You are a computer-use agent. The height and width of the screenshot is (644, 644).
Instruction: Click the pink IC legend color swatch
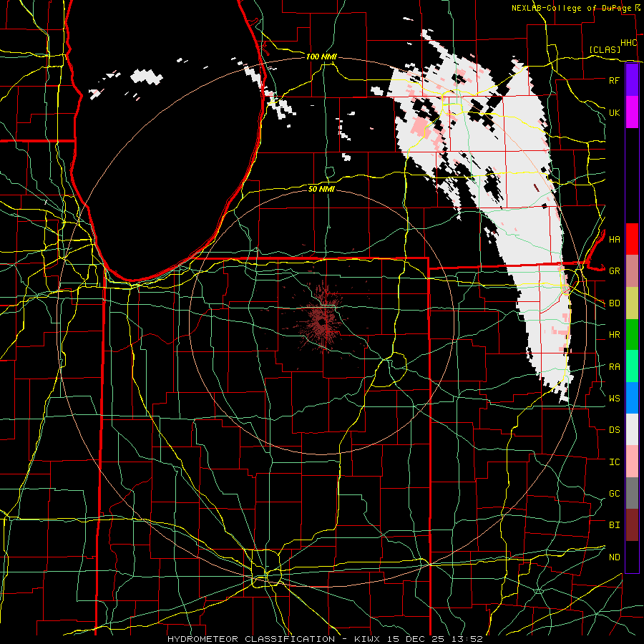tap(632, 462)
